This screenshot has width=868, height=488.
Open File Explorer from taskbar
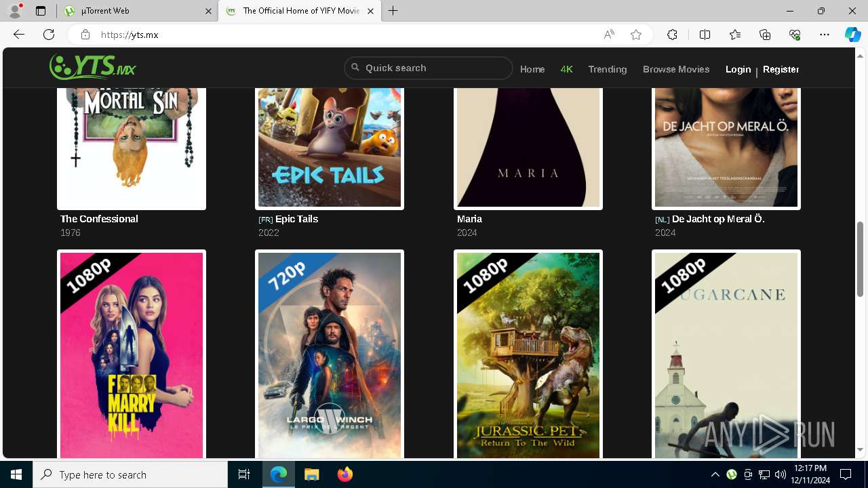pyautogui.click(x=311, y=474)
